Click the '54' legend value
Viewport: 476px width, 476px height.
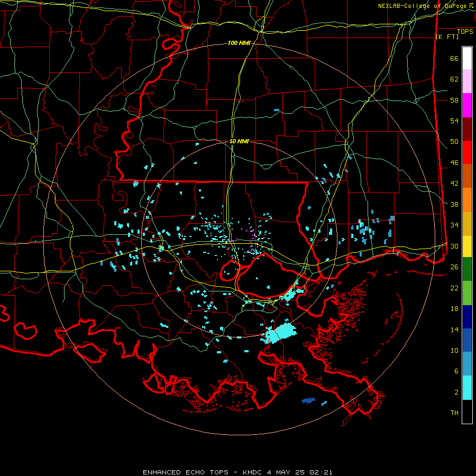click(454, 121)
